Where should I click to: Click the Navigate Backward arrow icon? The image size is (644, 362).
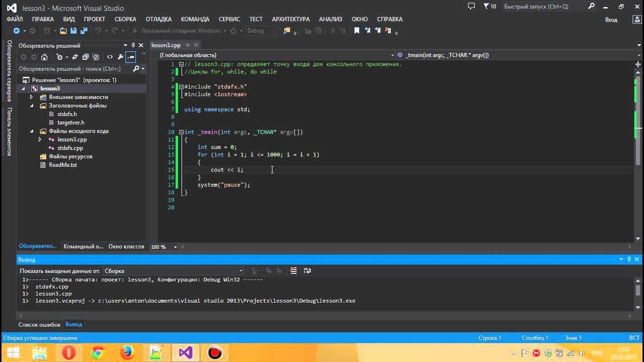(x=16, y=31)
